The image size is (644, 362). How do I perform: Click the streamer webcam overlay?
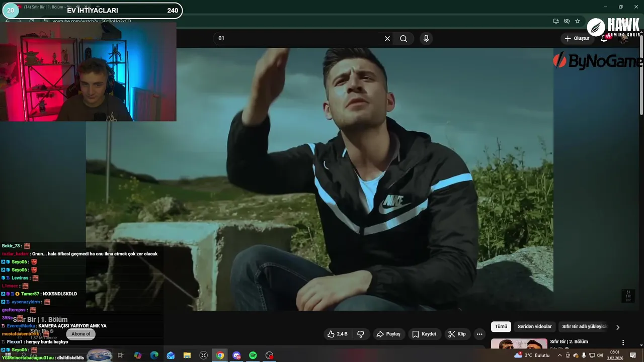click(x=88, y=71)
